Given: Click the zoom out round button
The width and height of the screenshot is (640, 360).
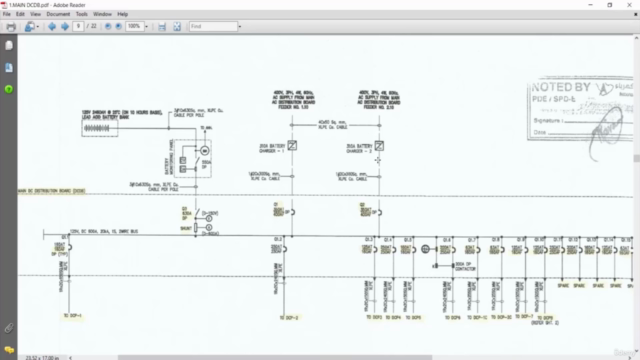Looking at the screenshot, I should [108, 26].
